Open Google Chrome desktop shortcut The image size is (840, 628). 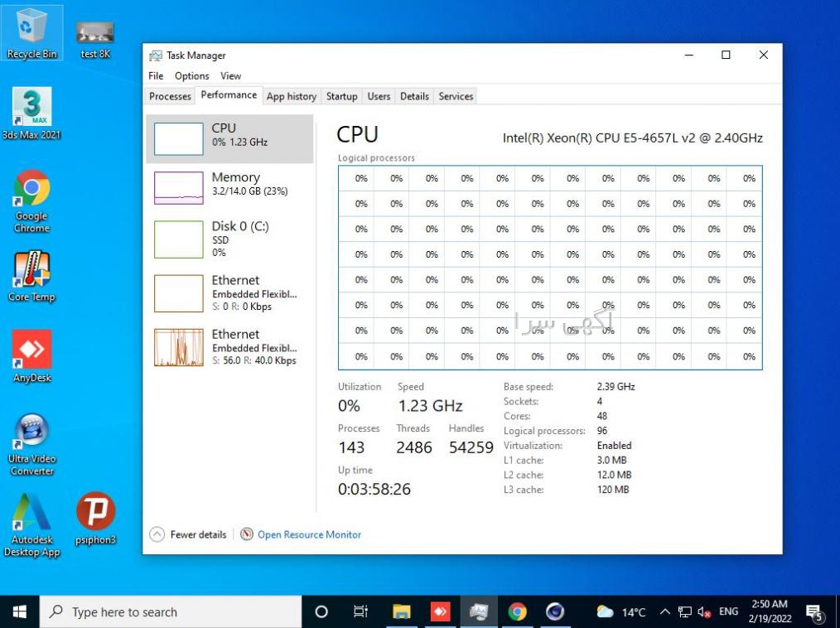pos(31,201)
